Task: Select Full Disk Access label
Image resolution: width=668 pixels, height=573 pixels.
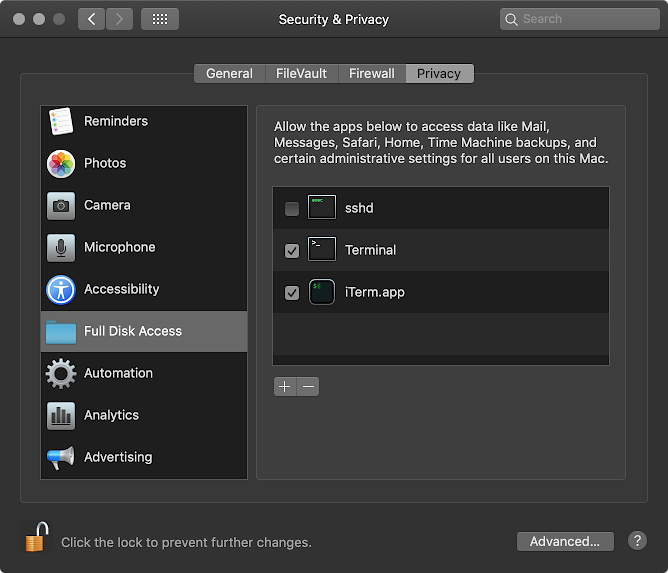Action: pos(133,331)
